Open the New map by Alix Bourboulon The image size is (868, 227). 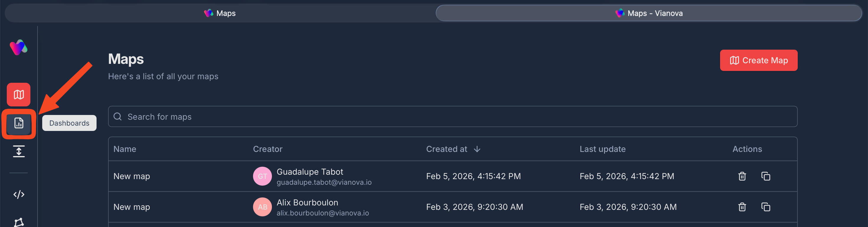point(131,207)
